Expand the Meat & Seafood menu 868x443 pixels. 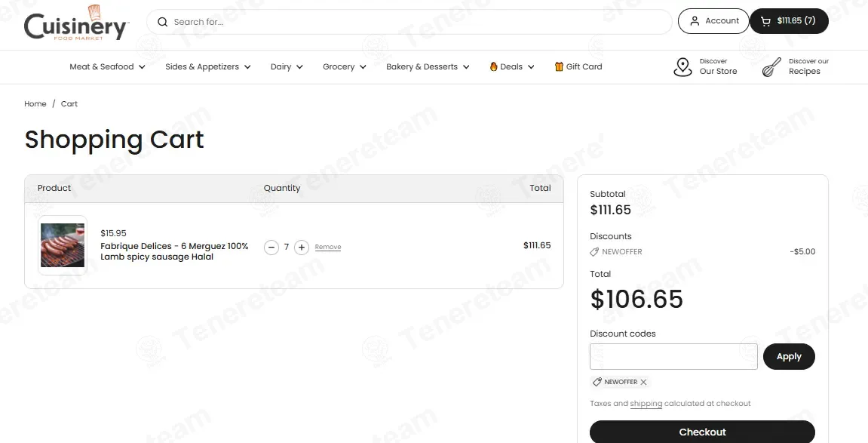click(x=107, y=67)
